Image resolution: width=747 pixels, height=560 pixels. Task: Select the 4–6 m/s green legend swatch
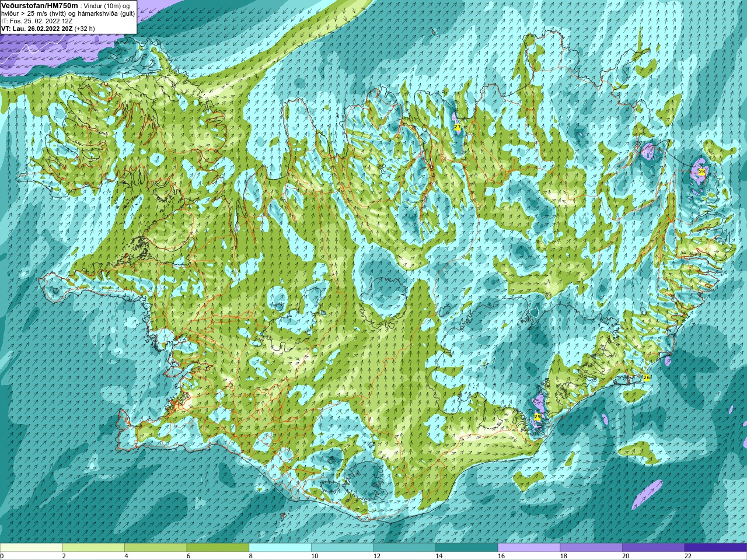pyautogui.click(x=155, y=547)
